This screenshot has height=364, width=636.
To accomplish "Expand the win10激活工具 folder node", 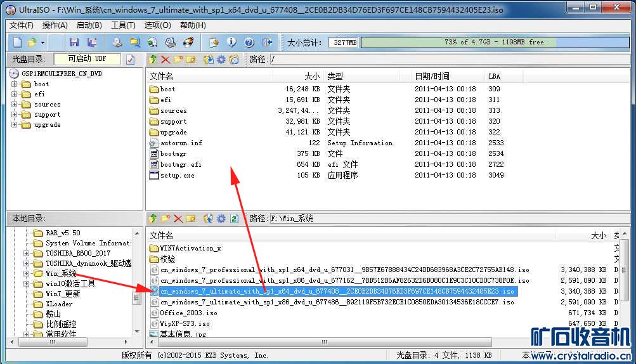I will point(27,283).
